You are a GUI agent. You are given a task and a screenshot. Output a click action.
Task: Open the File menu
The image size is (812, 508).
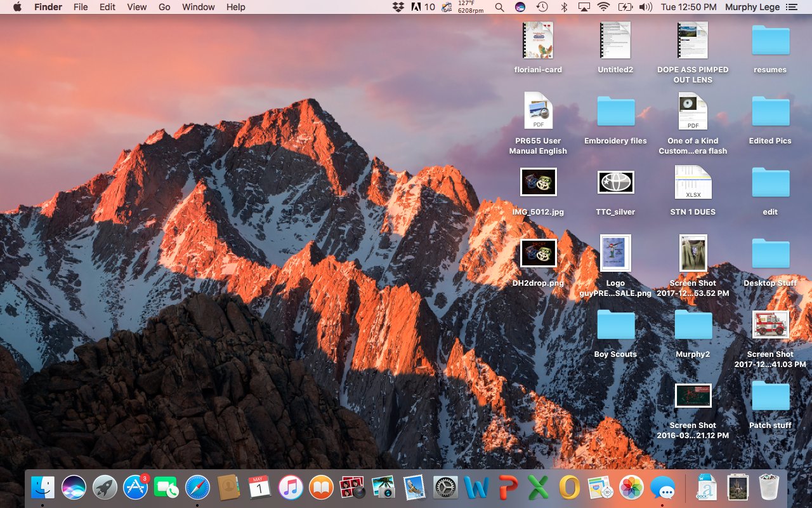click(81, 7)
